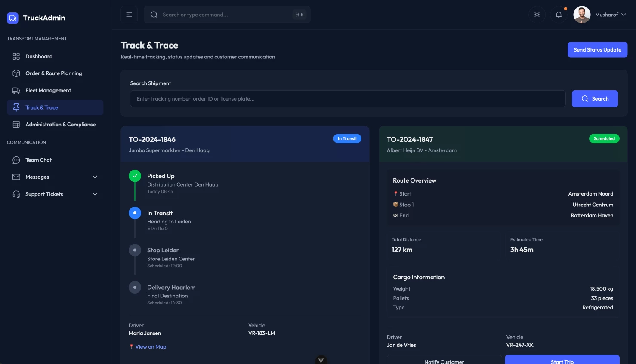Viewport: 636px width, 364px height.
Task: Click the green Picked Up checkmark marker
Action: click(x=135, y=176)
